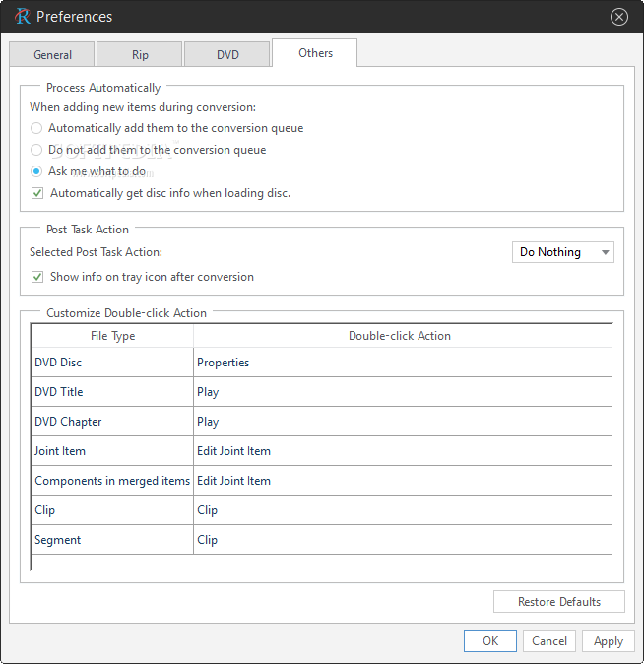The height and width of the screenshot is (664, 644).
Task: Click the Cancel button
Action: coord(549,640)
